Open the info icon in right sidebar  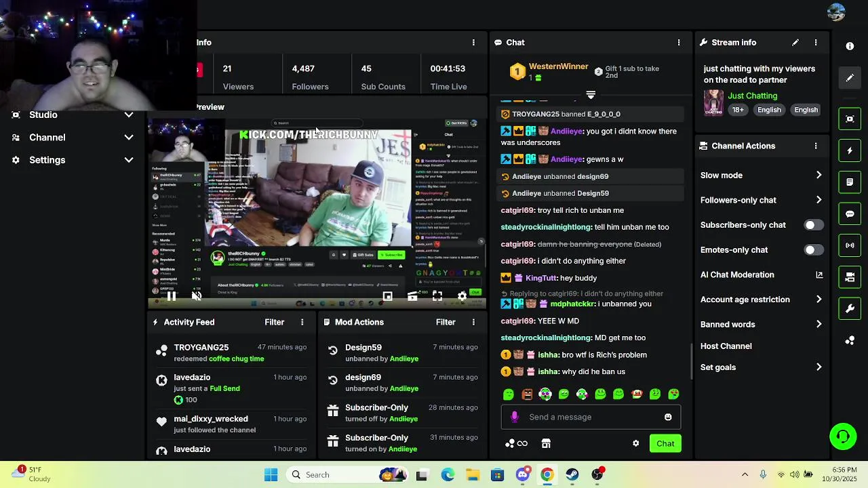(850, 46)
